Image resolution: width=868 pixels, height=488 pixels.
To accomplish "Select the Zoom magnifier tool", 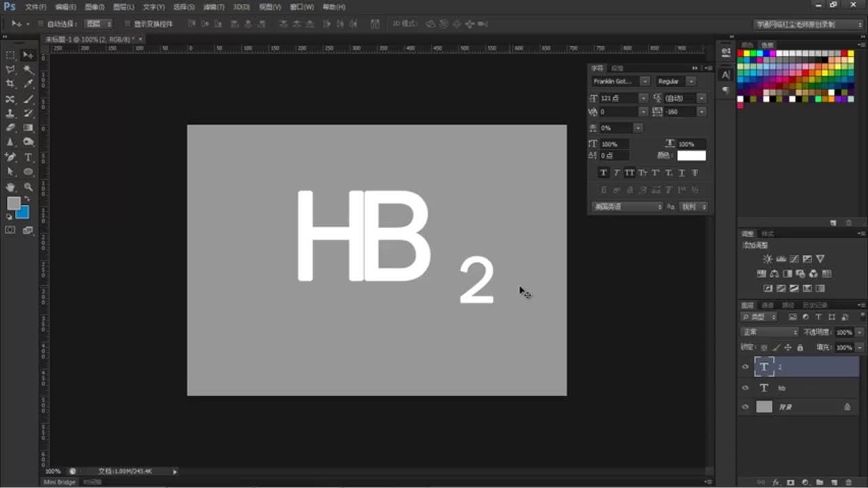I will [x=28, y=187].
